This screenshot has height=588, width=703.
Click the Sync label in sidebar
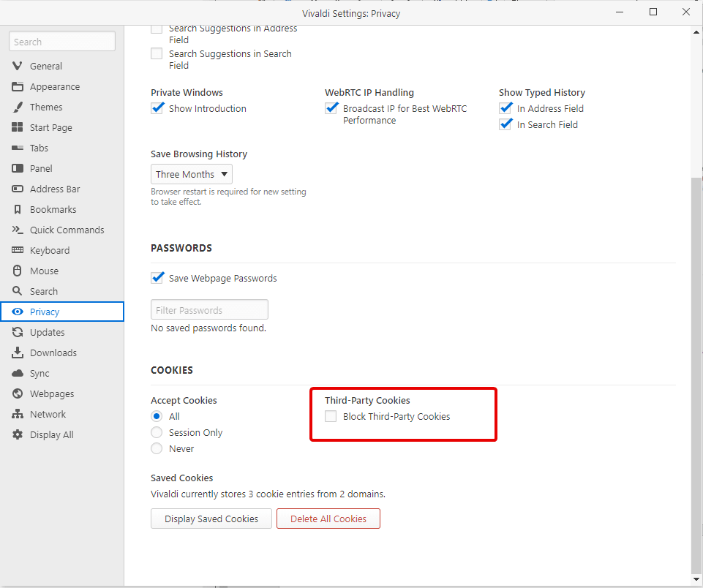tap(40, 373)
